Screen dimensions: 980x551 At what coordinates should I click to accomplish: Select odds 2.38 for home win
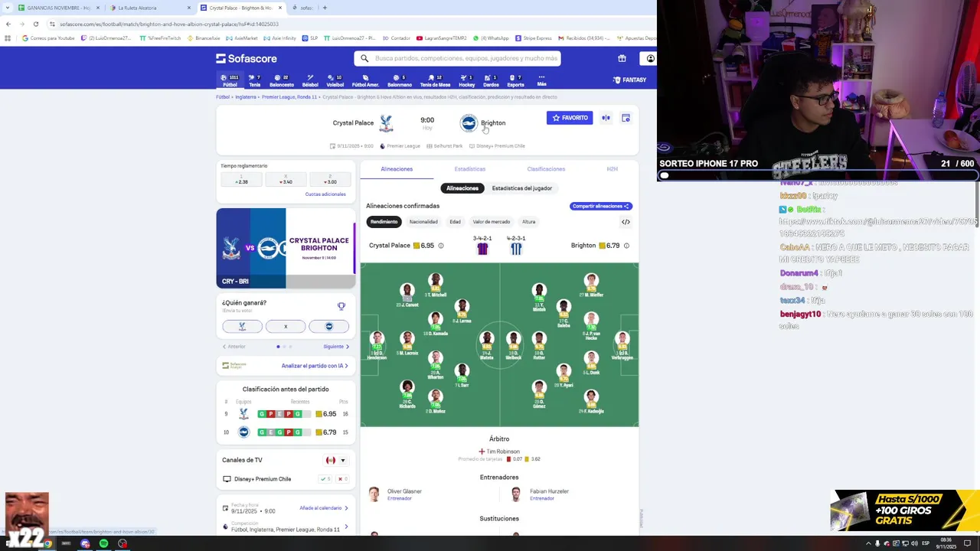[242, 179]
